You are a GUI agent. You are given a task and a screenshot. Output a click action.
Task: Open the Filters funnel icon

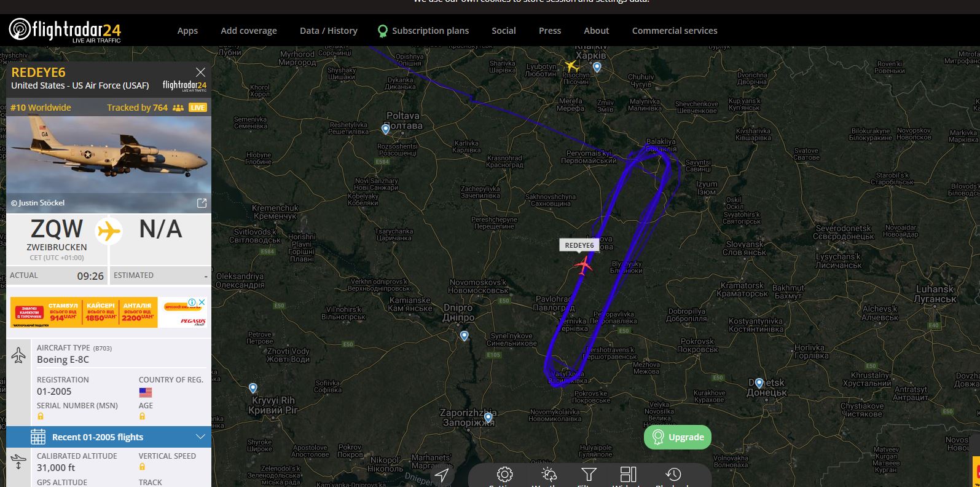point(589,475)
